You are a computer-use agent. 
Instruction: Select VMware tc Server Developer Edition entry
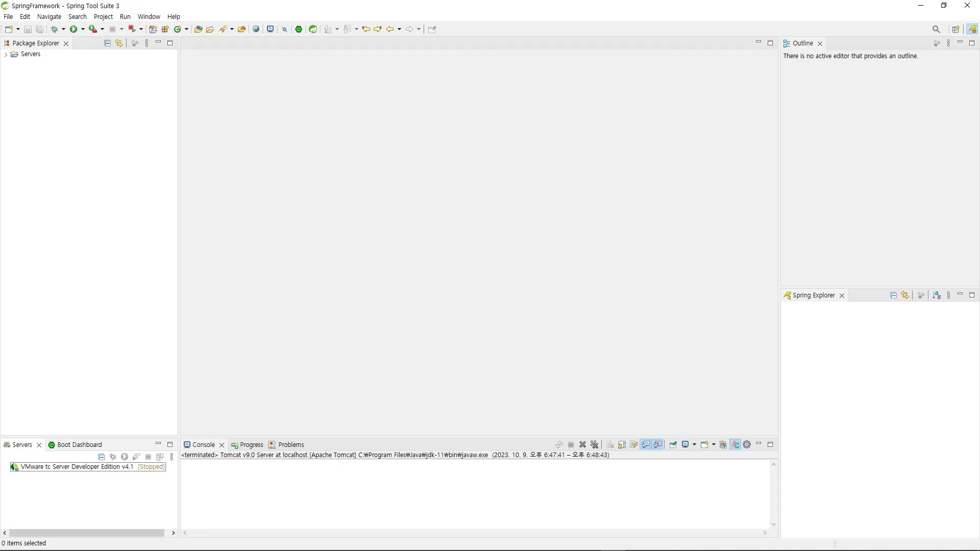pyautogui.click(x=77, y=467)
